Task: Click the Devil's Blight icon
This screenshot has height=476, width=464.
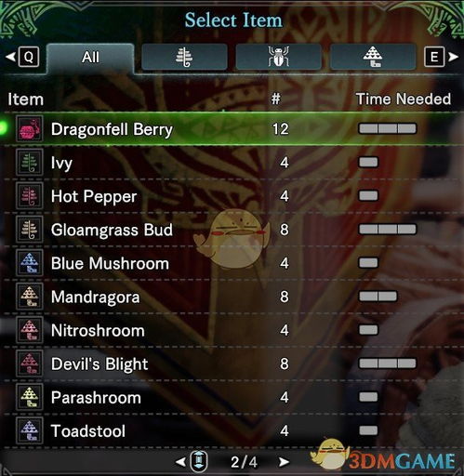Action: click(x=30, y=364)
